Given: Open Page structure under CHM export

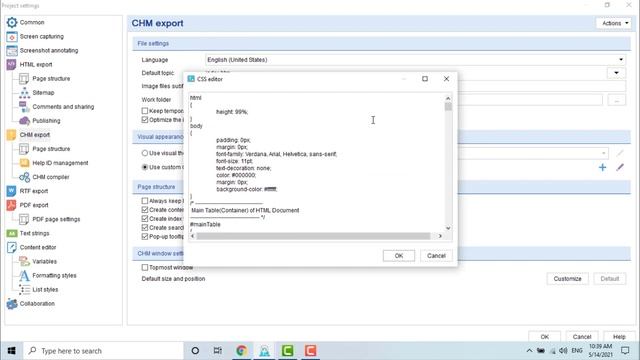Looking at the screenshot, I should (x=51, y=149).
